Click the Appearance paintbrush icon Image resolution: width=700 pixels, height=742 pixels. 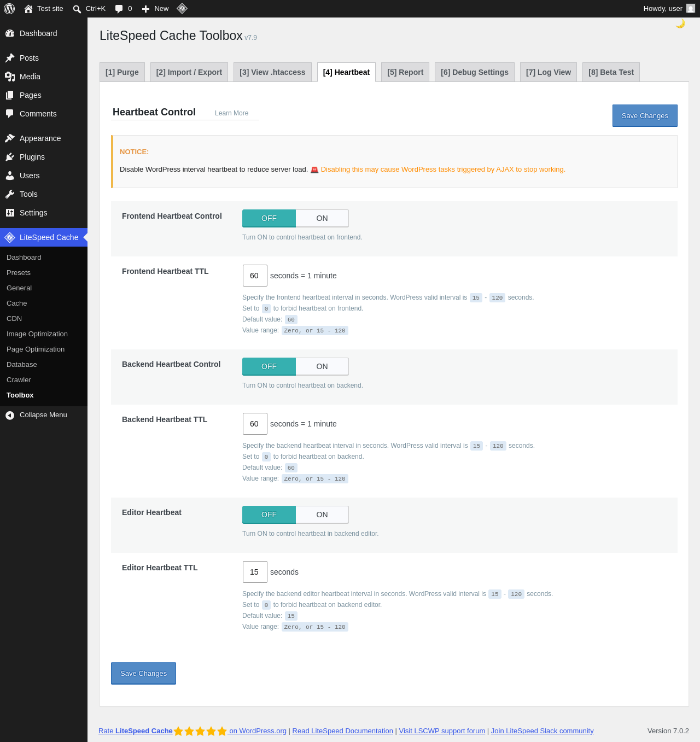pyautogui.click(x=10, y=138)
